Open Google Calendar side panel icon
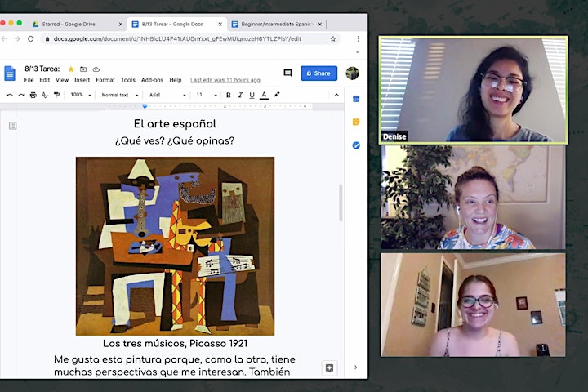This screenshot has height=392, width=588. pyautogui.click(x=356, y=99)
